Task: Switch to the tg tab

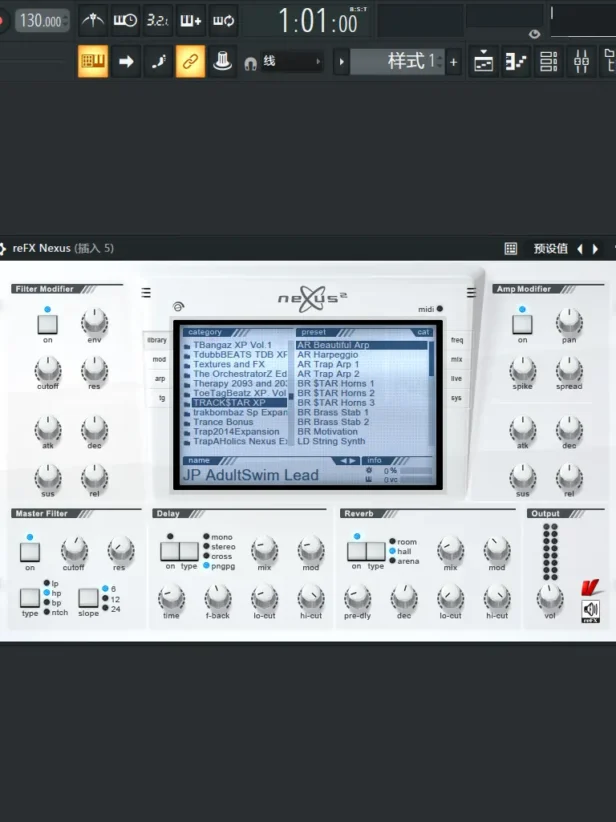Action: 161,398
